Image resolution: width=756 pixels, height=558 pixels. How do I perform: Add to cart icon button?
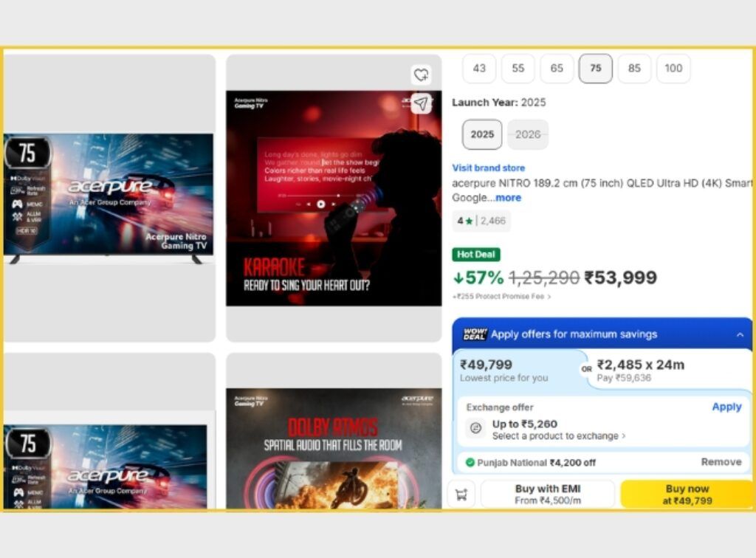point(461,495)
